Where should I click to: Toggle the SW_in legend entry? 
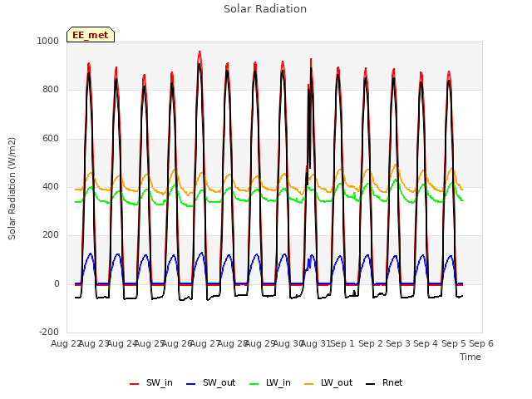pos(151,383)
